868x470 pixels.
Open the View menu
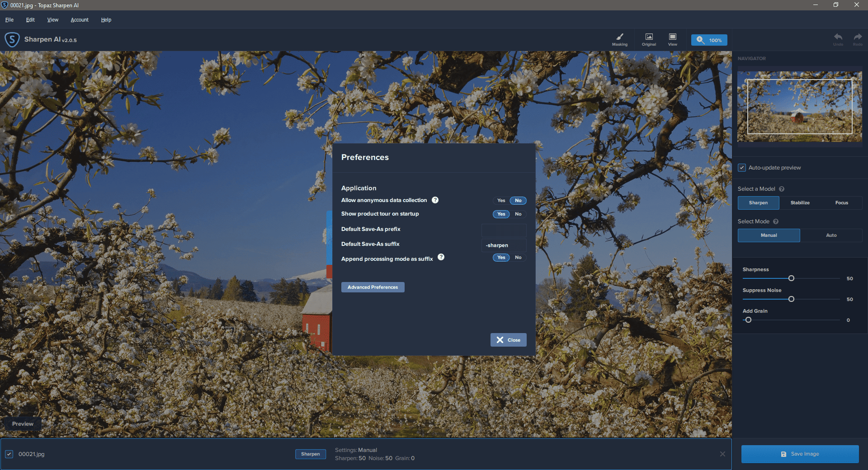point(53,20)
